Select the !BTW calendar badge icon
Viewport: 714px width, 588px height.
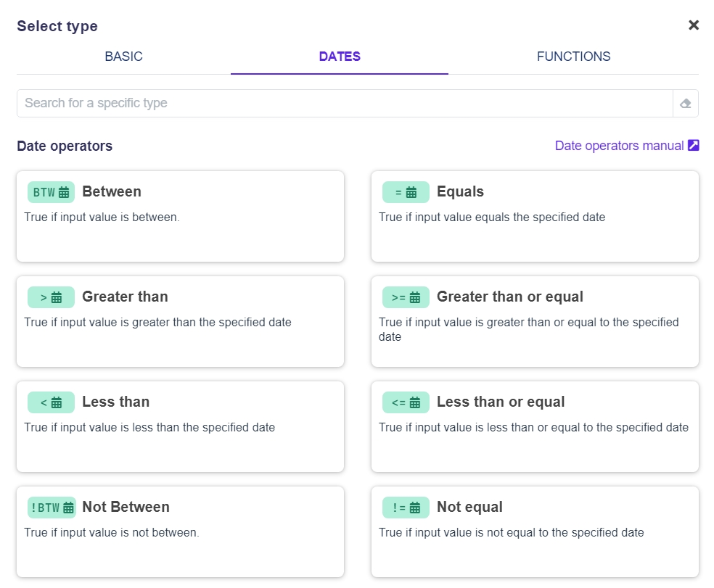(x=51, y=508)
